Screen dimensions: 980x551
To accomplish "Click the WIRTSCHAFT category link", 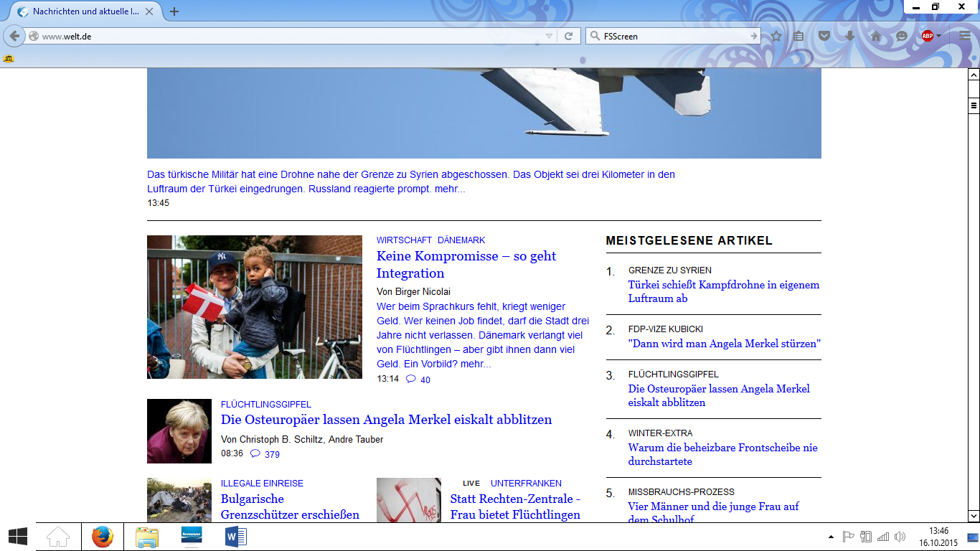I will coord(404,240).
